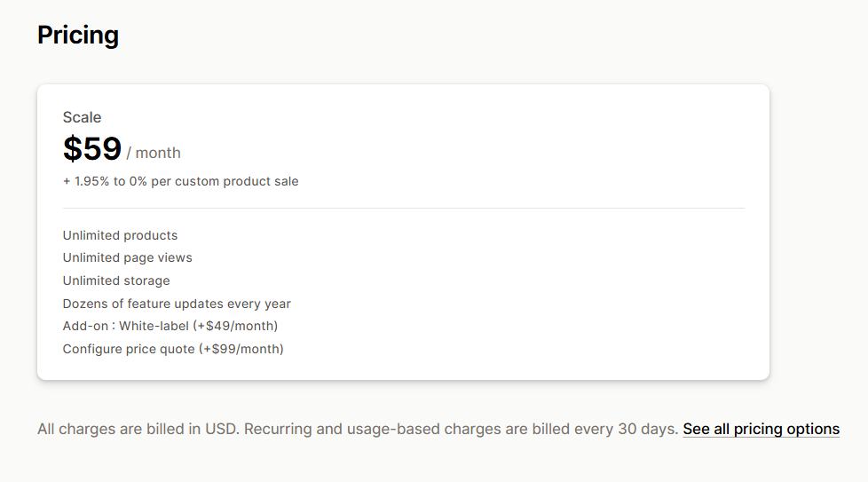Click the $59 price amount
Screen dimensions: 868x482
91,149
